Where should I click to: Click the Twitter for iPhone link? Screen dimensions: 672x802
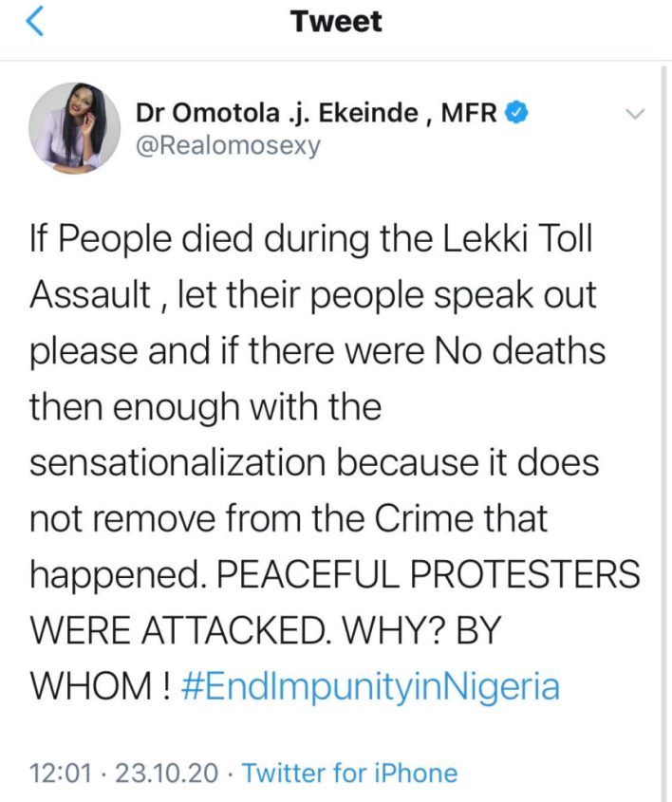tap(350, 773)
